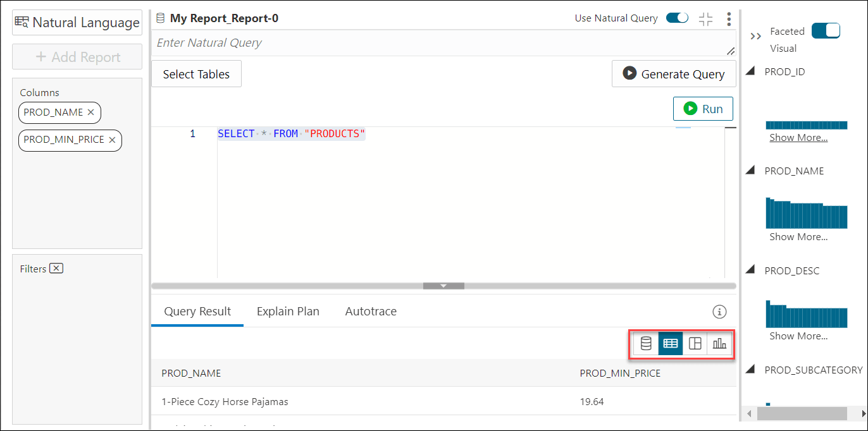Switch to the Explain Plan tab
The height and width of the screenshot is (431, 868).
[288, 312]
